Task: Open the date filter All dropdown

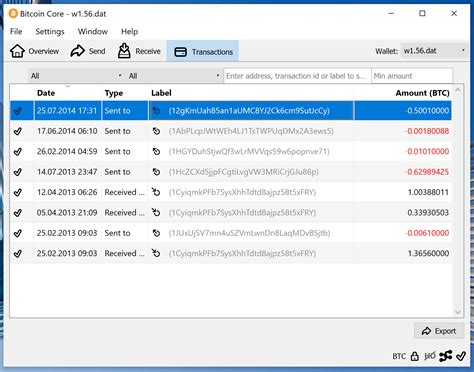Action: click(76, 76)
